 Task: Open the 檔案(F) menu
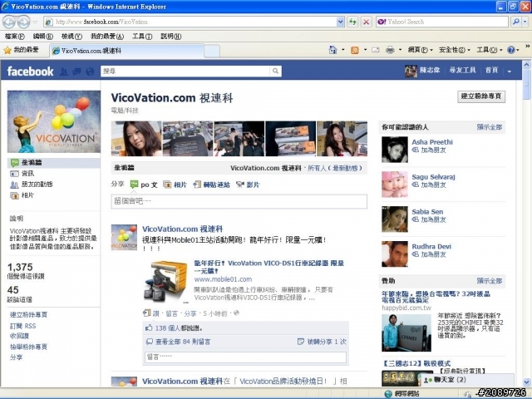(x=15, y=37)
